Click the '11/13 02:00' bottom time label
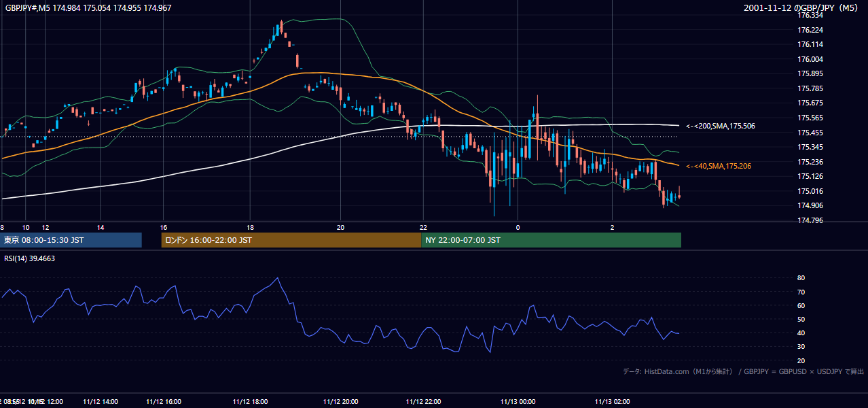 tap(613, 402)
